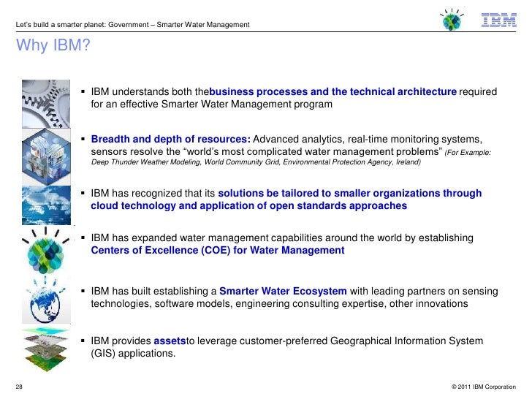Click italic line 'Deep Thunder Weather Modeling, World Community Grid'
The image size is (532, 399).
[186, 161]
